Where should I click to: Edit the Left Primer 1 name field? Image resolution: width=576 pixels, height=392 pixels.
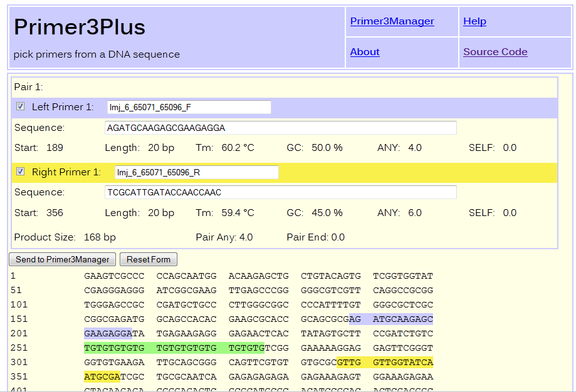189,107
